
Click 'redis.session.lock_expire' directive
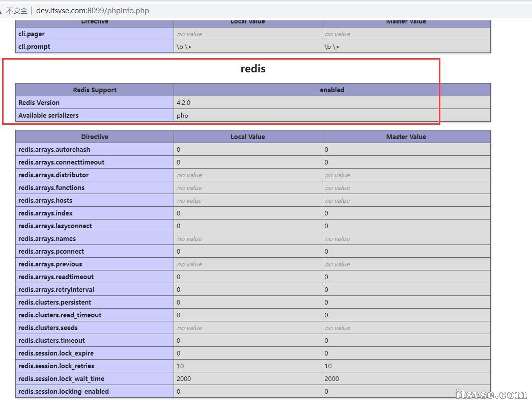95,353
